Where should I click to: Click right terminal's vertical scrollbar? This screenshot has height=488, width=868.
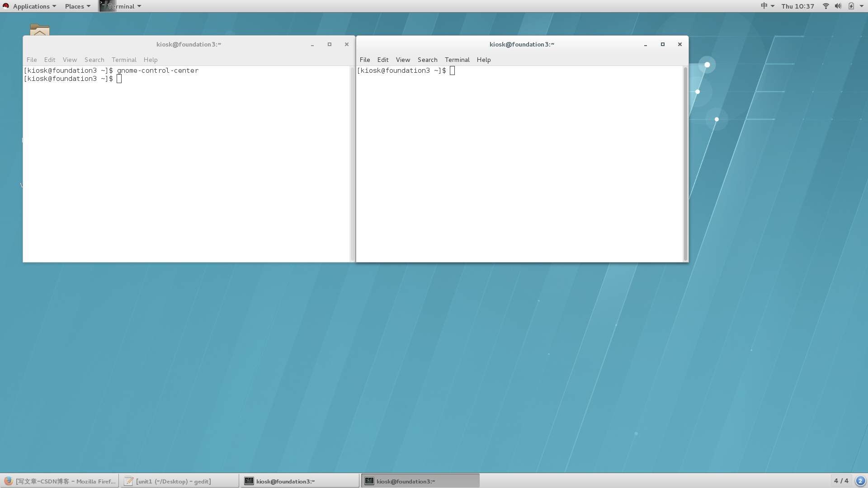coord(685,163)
